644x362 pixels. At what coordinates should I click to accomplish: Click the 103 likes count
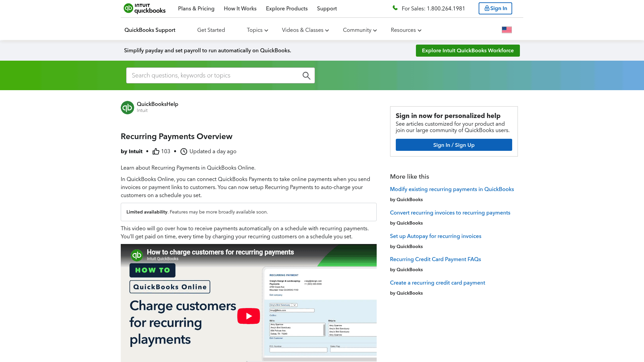[166, 152]
